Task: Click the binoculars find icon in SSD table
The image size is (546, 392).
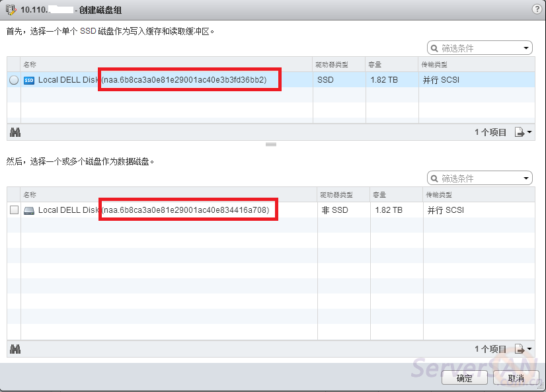Action: 15,132
